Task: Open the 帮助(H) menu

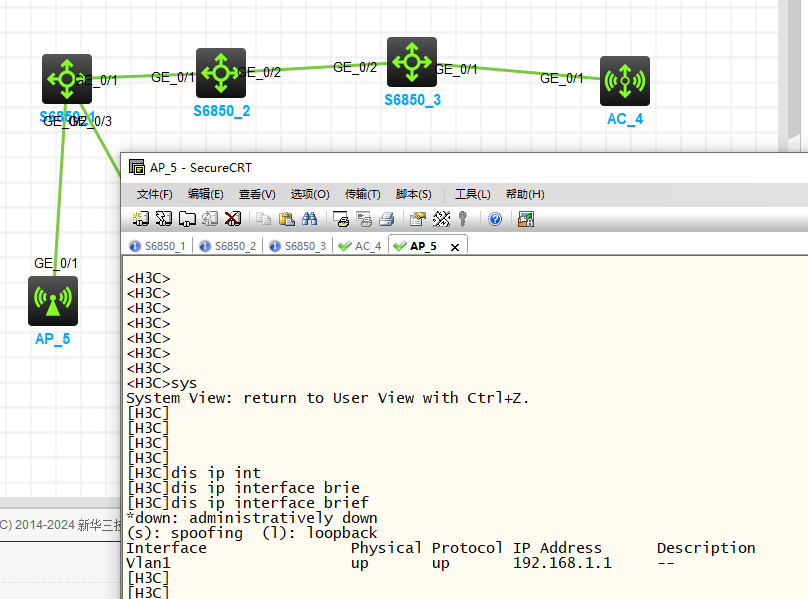Action: (525, 194)
